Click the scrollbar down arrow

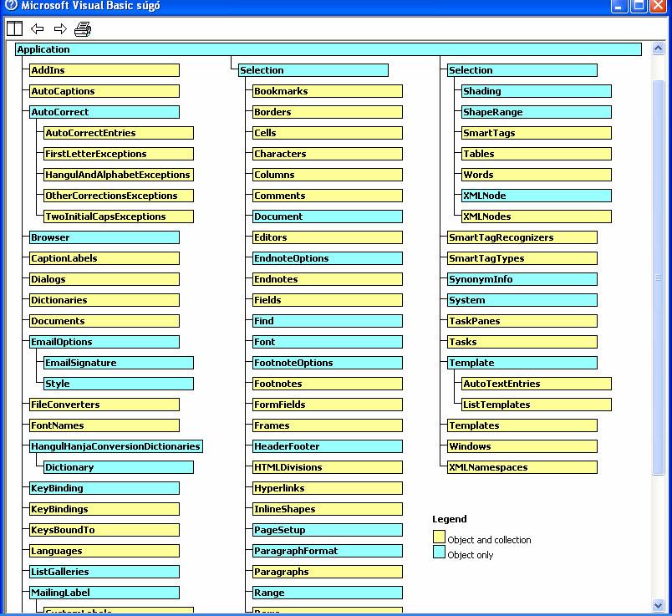click(x=659, y=605)
